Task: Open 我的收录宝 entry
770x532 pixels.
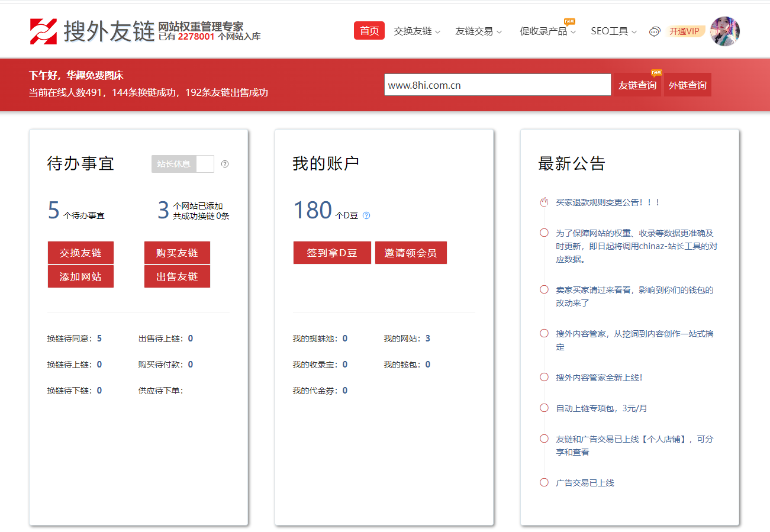Action: 320,365
